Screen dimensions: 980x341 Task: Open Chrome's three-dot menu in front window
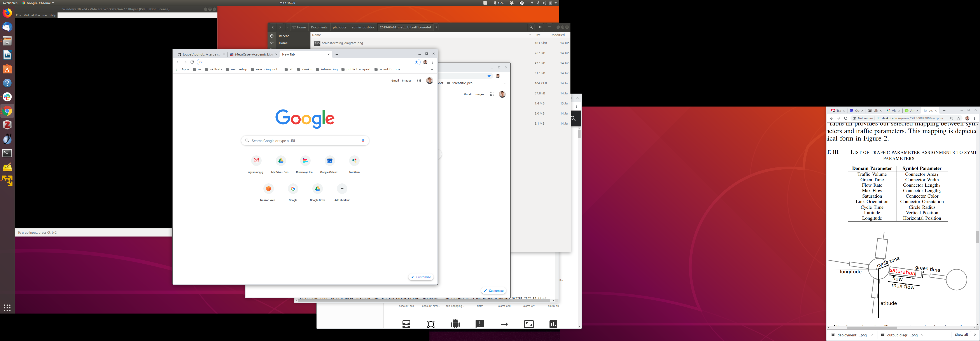[432, 62]
